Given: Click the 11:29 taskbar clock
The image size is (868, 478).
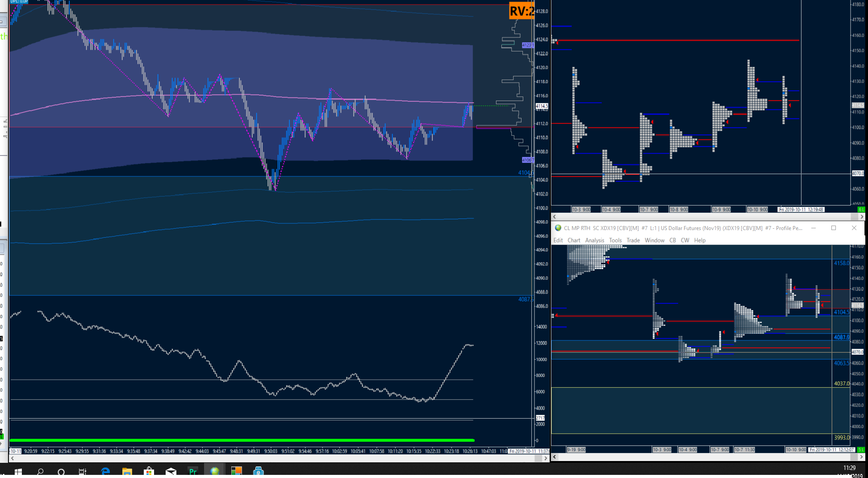Looking at the screenshot, I should click(x=849, y=468).
